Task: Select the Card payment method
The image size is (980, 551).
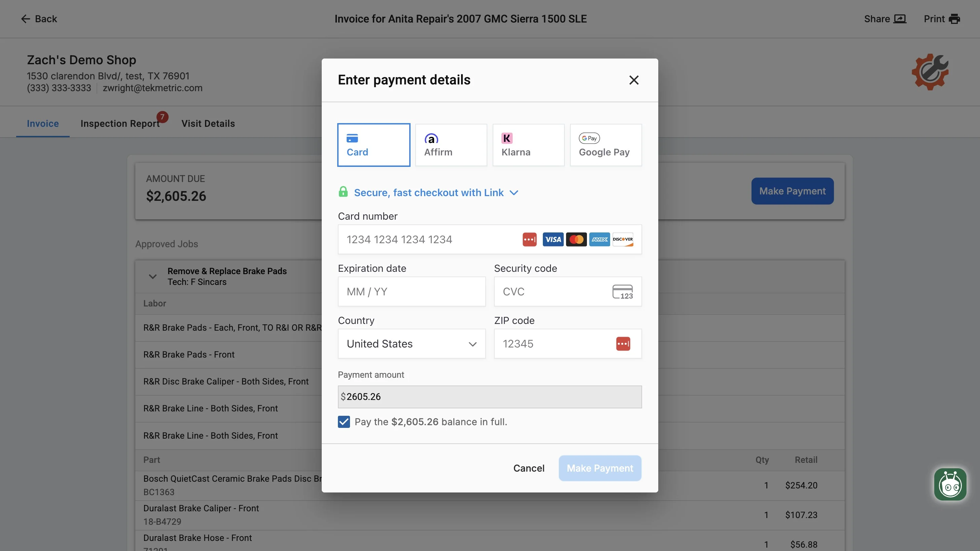Action: coord(374,145)
